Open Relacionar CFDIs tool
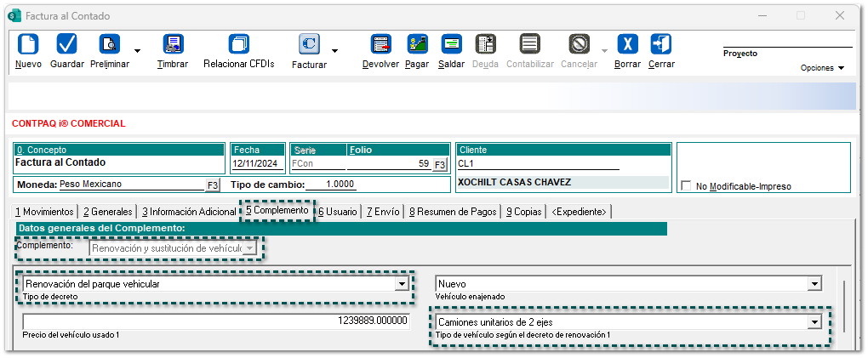Image resolution: width=868 pixels, height=358 pixels. (238, 44)
